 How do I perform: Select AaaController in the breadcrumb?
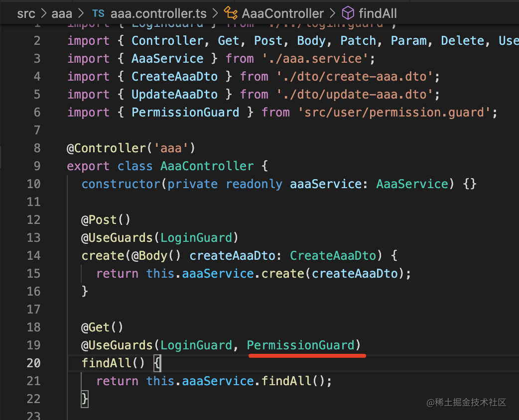click(283, 13)
